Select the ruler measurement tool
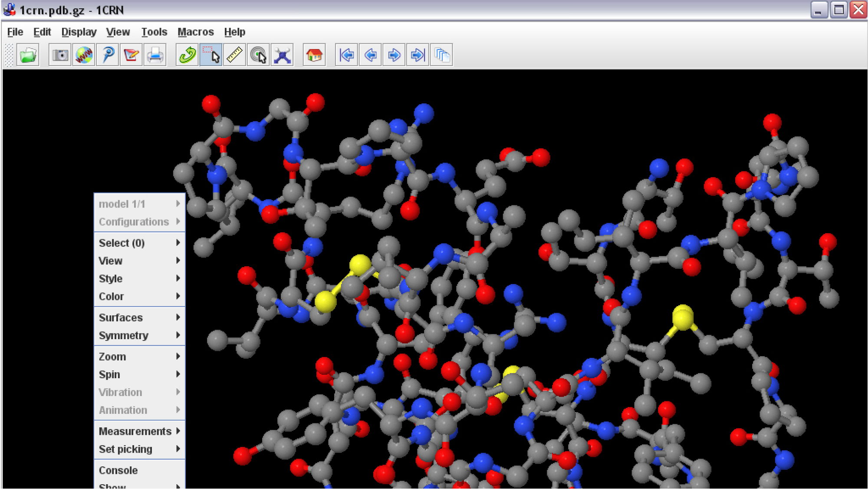 point(234,55)
